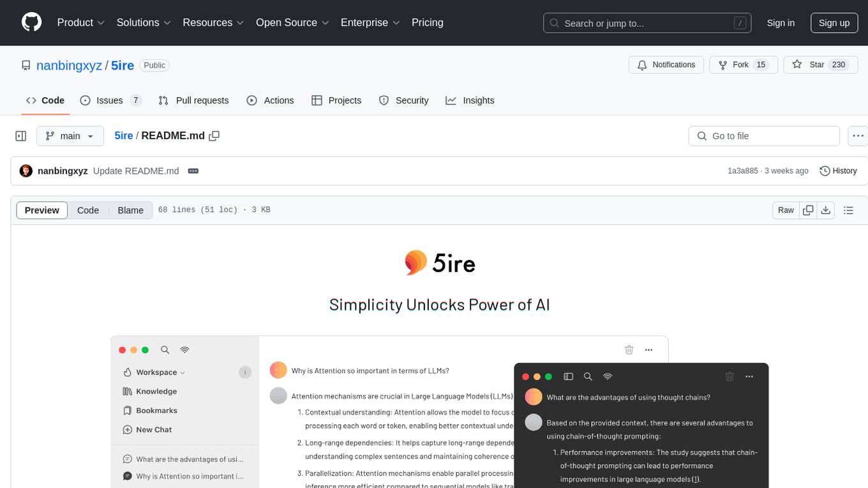This screenshot has height=488, width=868.
Task: Click the 5ire breadcrumb link
Action: 124,136
